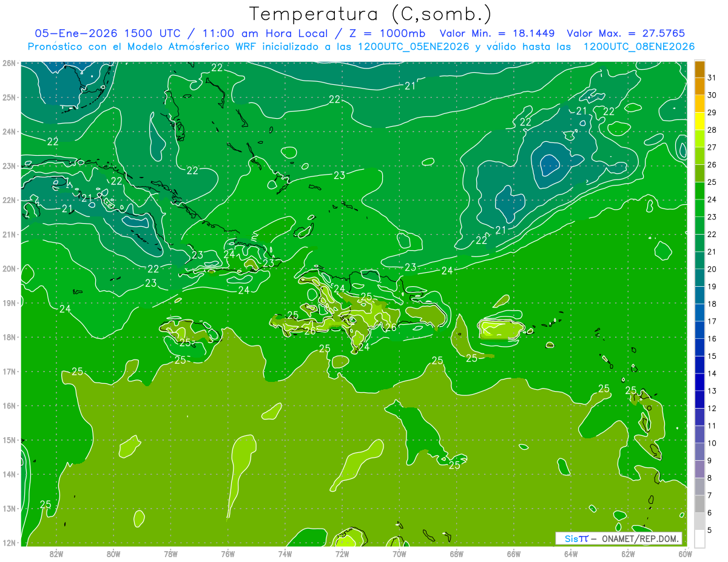This screenshot has width=728, height=562.
Task: Click the '26N' latitude axis label
Action: (x=9, y=63)
